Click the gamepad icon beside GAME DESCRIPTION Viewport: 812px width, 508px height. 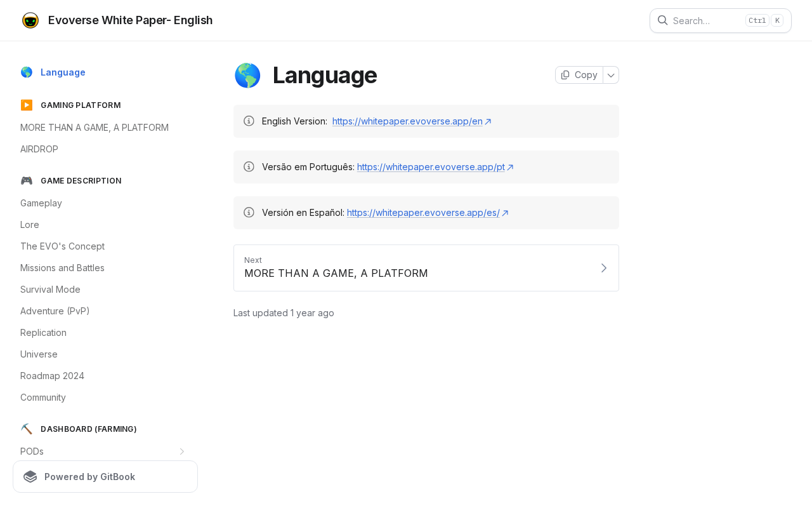pos(27,180)
